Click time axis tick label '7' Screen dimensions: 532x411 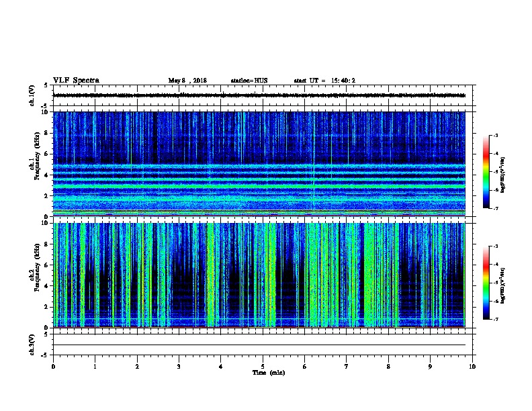[x=347, y=367]
